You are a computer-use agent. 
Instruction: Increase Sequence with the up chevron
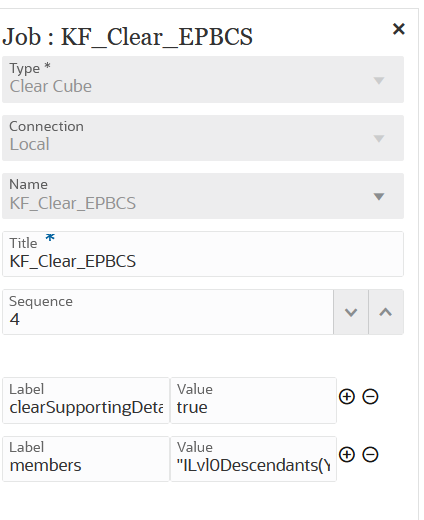386,312
